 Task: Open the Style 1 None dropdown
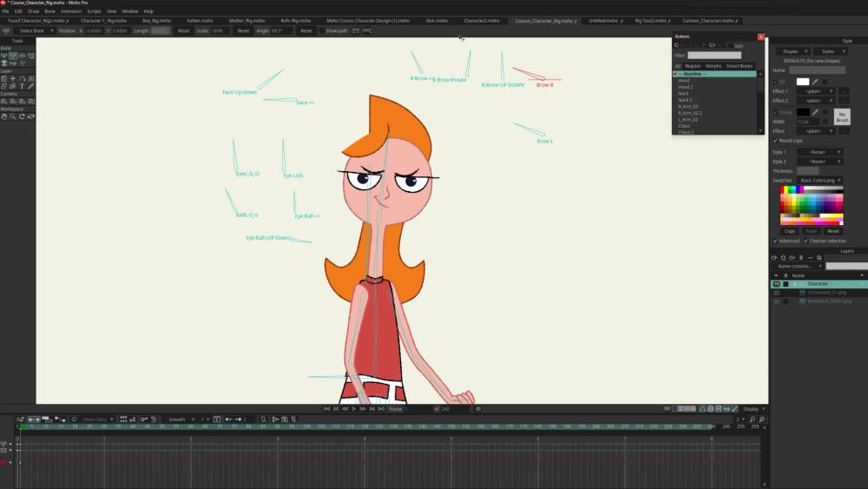(x=820, y=152)
